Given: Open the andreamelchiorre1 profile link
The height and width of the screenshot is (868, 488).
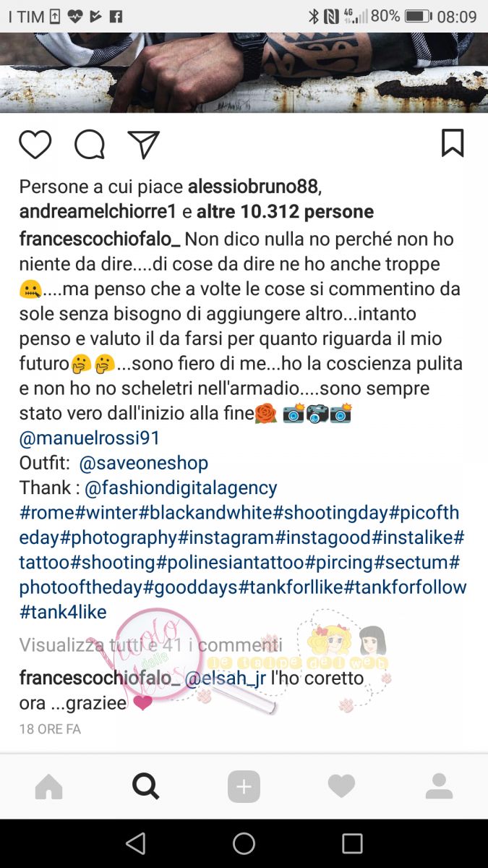Looking at the screenshot, I should tap(98, 212).
